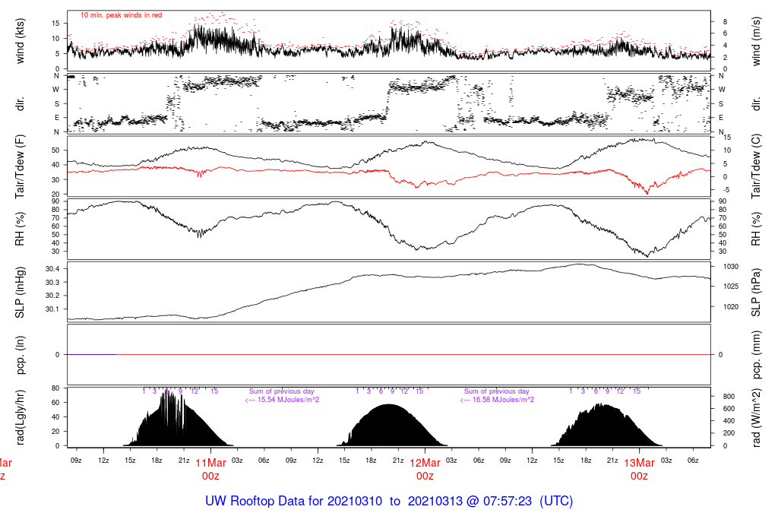The height and width of the screenshot is (532, 778).
Task: Select the red "12Mar 00z" date label
Action: (x=425, y=470)
